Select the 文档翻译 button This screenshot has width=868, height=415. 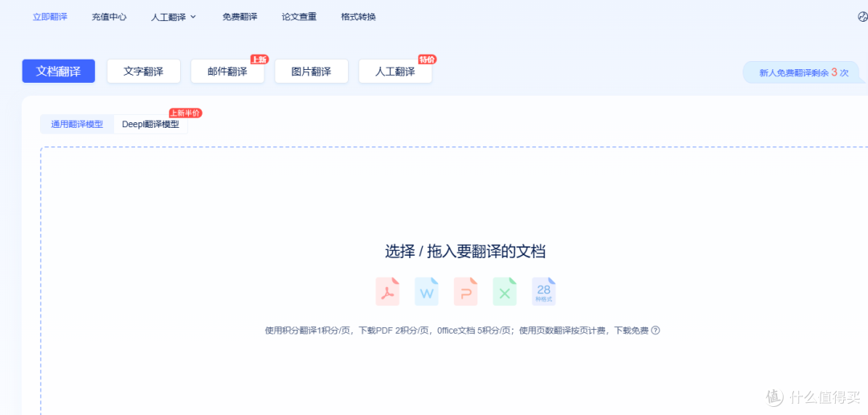tap(59, 72)
